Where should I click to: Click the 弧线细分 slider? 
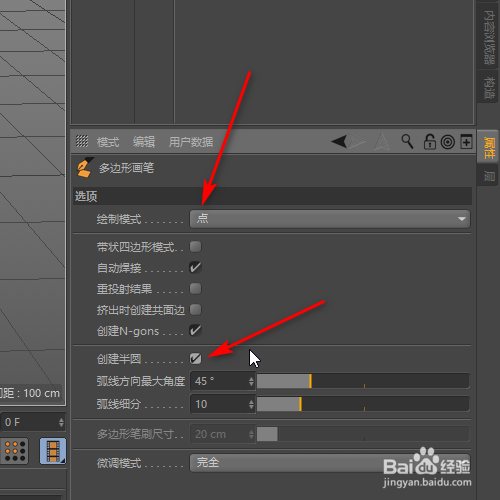(363, 404)
